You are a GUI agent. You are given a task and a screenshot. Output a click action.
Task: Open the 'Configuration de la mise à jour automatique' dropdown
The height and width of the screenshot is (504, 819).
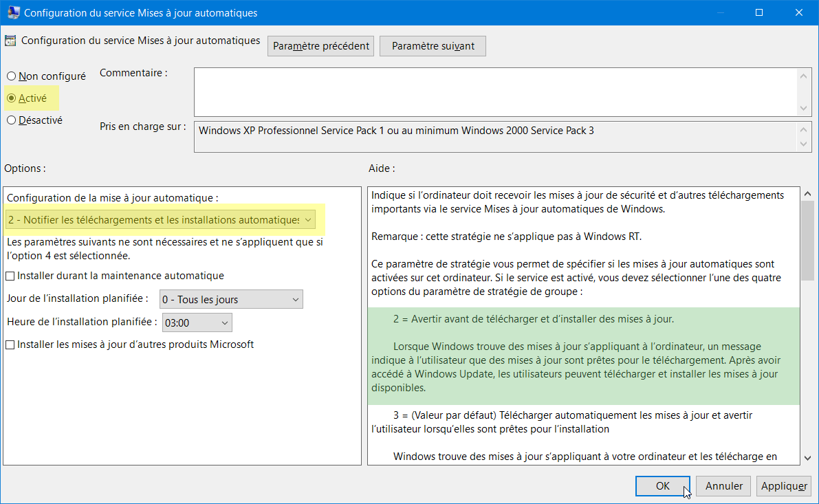click(160, 220)
